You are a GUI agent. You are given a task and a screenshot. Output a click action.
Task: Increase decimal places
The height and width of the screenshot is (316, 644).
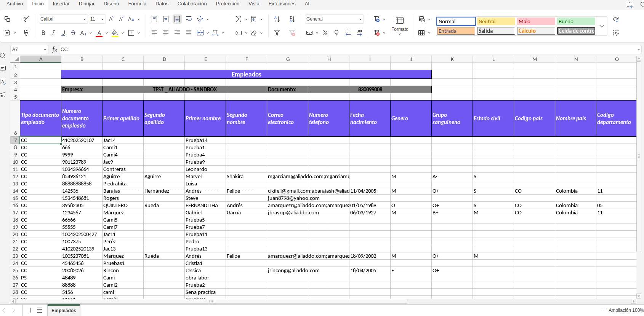[359, 33]
